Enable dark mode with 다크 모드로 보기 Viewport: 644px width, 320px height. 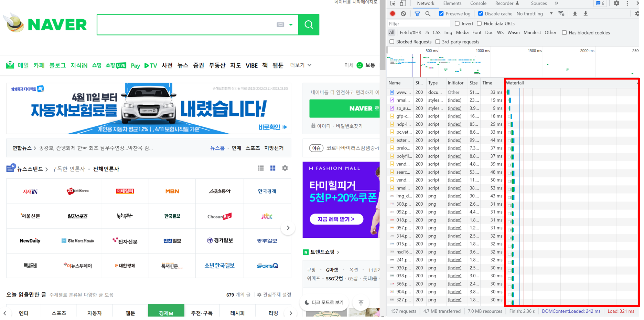(324, 302)
